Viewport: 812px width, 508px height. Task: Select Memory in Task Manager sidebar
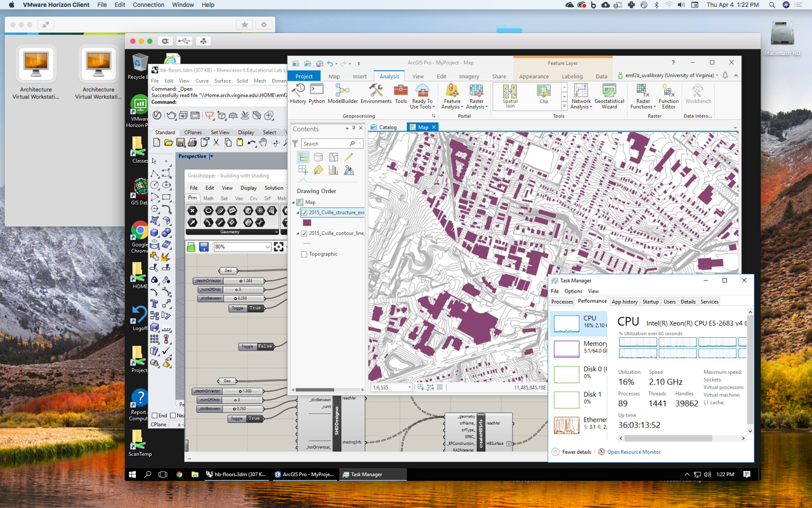(x=580, y=347)
